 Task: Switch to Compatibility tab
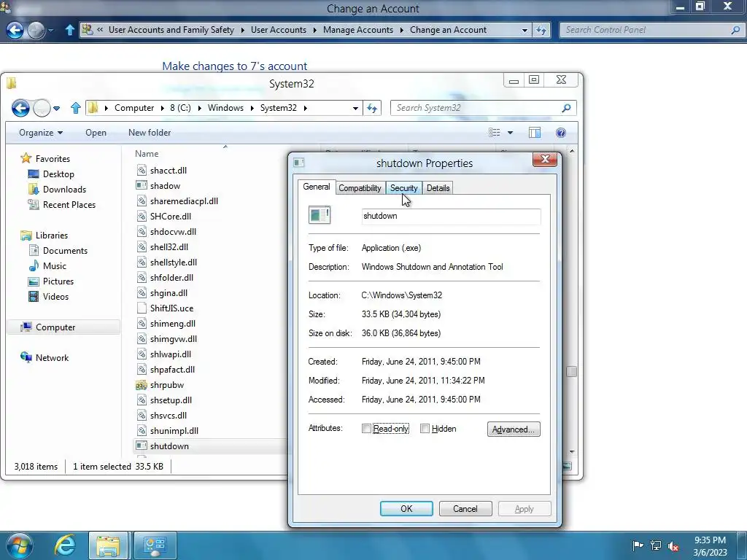[x=360, y=188]
